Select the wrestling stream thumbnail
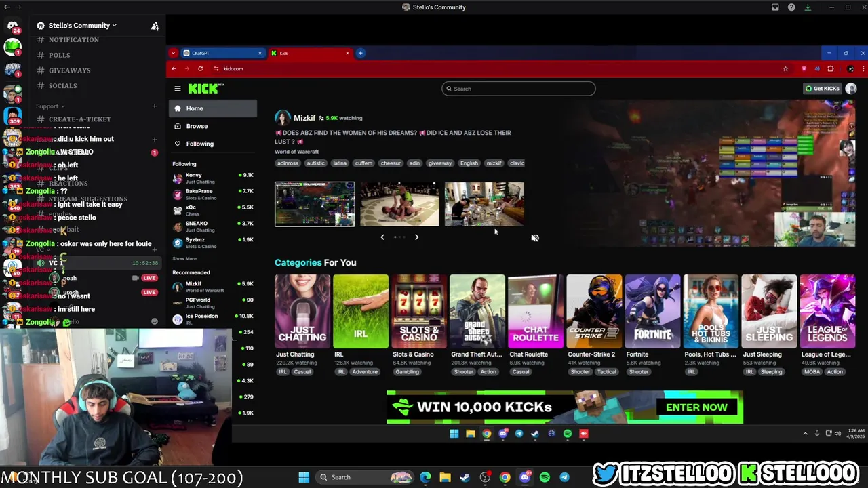Screen dimensions: 868x488 point(399,204)
